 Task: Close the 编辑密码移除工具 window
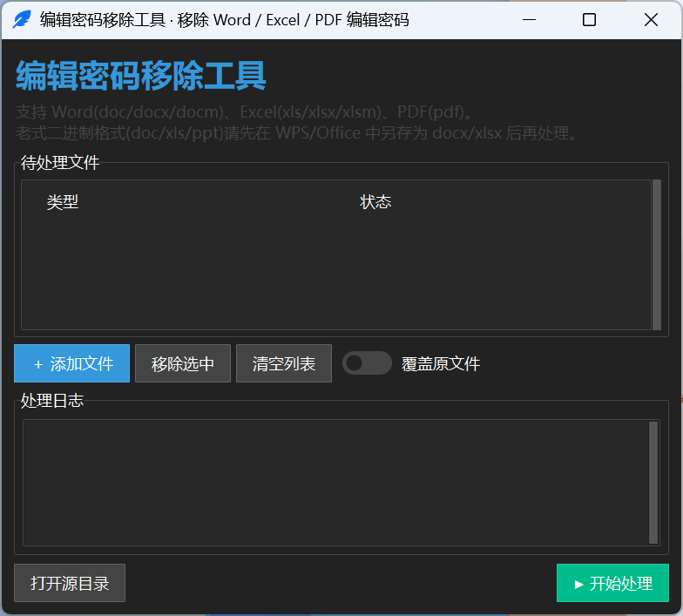click(651, 19)
